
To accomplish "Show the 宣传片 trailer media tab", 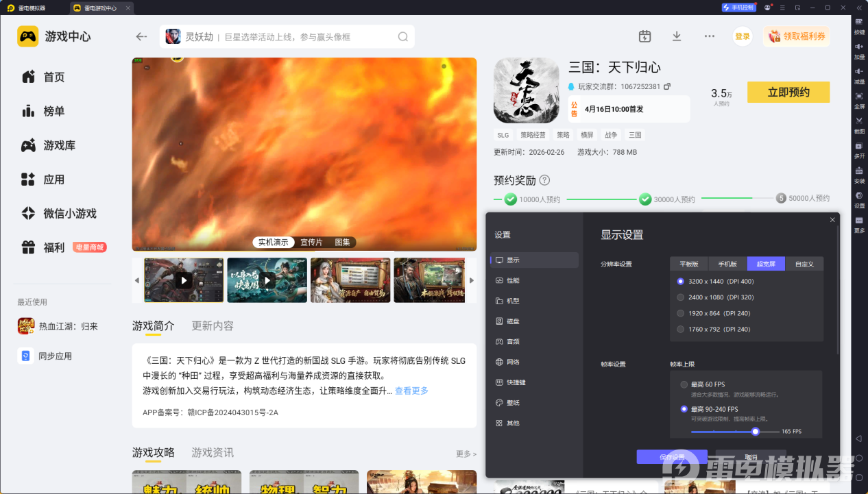I will 311,242.
